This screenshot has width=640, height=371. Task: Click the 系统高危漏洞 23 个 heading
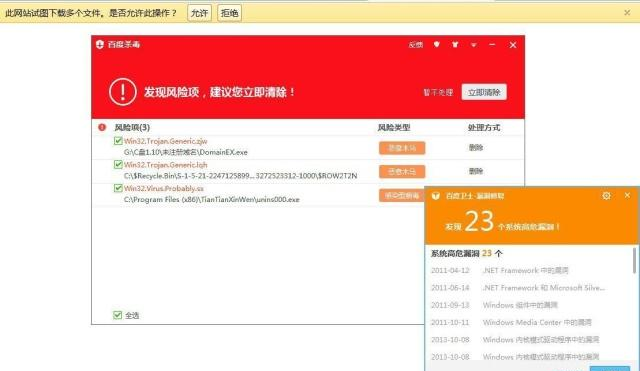point(467,253)
